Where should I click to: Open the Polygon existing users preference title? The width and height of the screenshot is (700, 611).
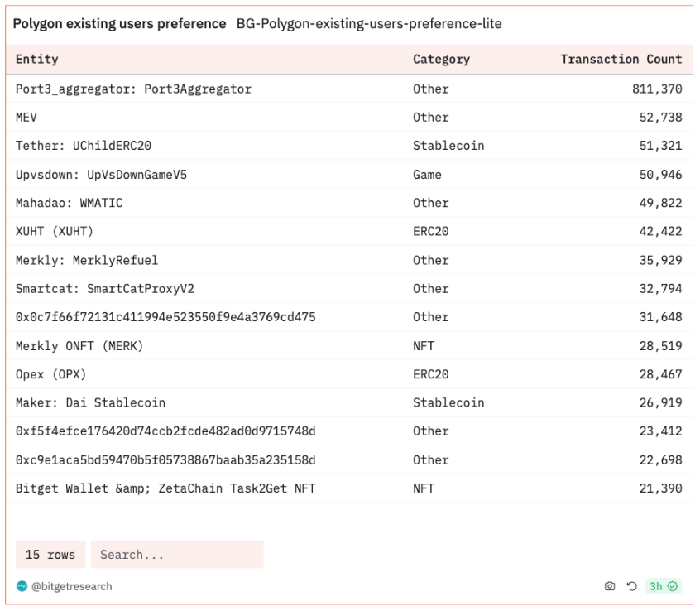click(119, 24)
